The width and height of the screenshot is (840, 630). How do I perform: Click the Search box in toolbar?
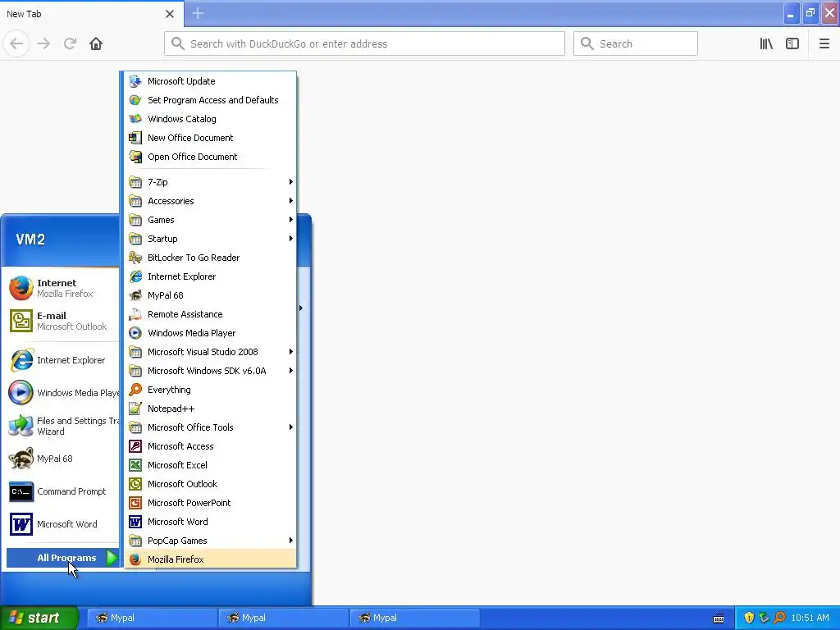pos(636,43)
